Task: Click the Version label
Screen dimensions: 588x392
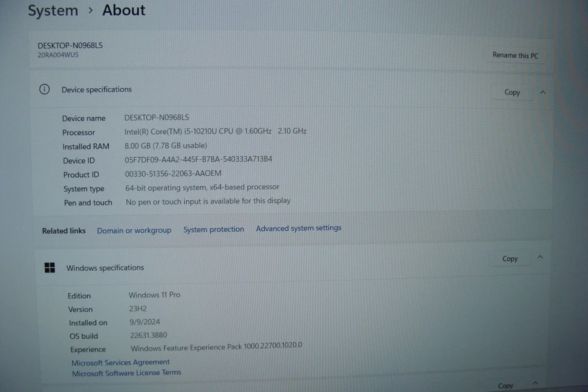Action: point(80,309)
